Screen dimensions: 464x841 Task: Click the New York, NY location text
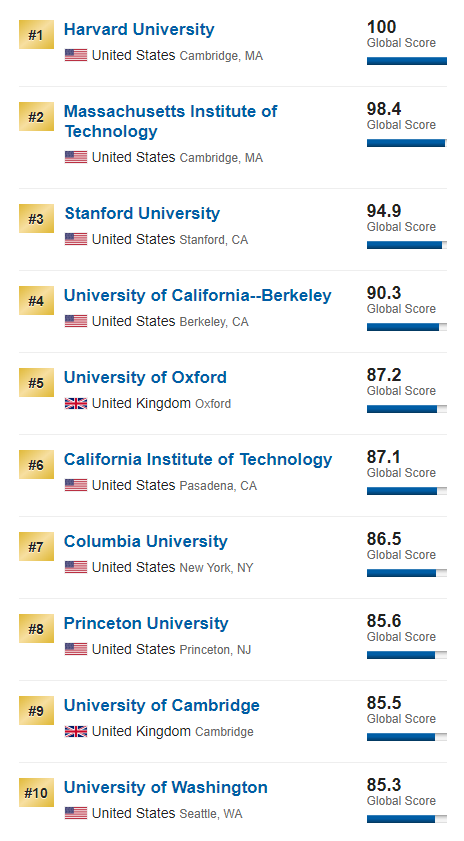click(x=216, y=567)
